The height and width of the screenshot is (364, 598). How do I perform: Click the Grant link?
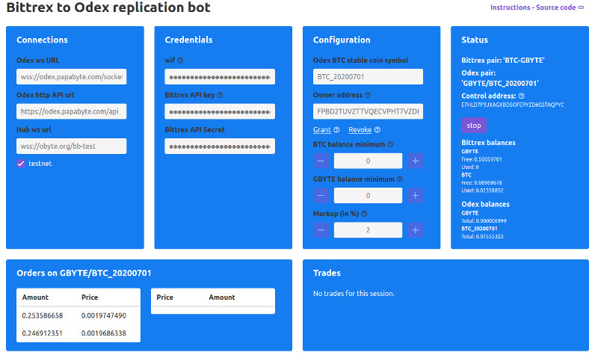tap(322, 129)
